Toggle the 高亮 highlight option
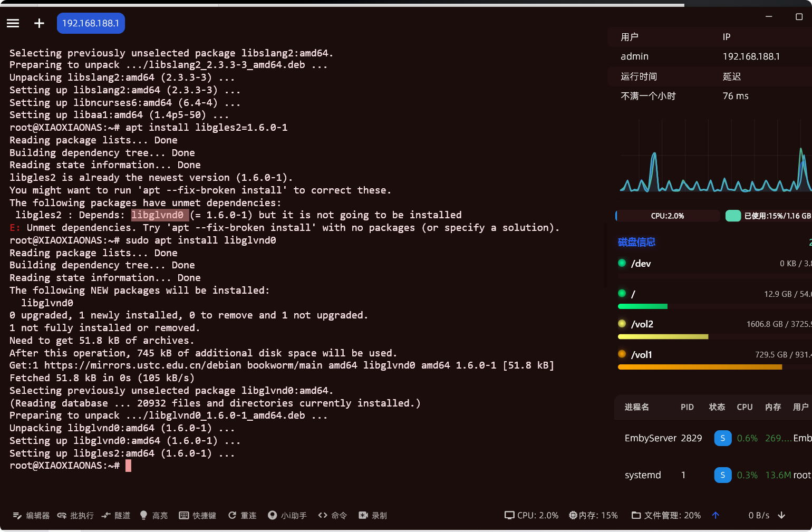Image resolution: width=812 pixels, height=532 pixels. [x=154, y=516]
